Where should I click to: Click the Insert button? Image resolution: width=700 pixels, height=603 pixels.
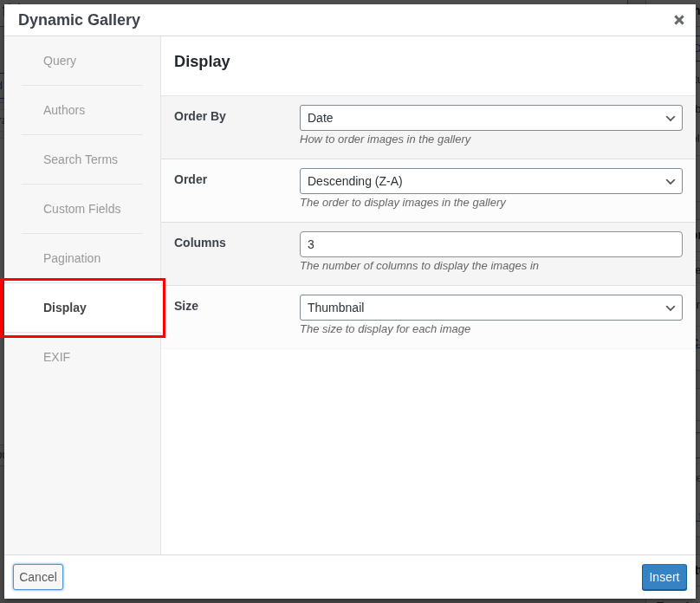664,577
